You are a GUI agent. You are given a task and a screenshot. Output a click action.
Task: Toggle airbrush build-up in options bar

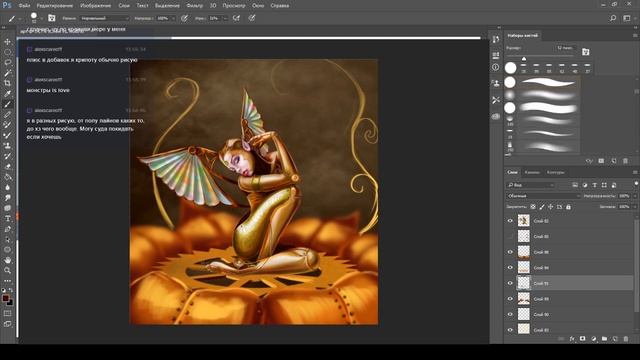pyautogui.click(x=236, y=18)
